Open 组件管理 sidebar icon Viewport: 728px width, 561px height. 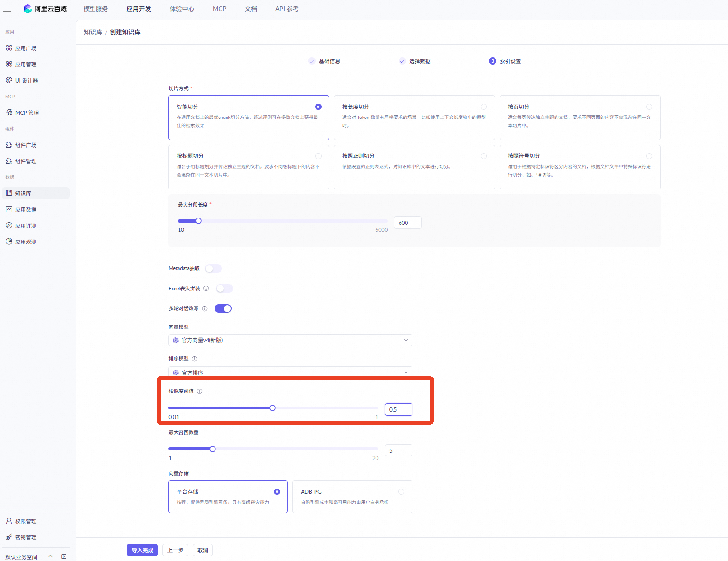coord(9,161)
